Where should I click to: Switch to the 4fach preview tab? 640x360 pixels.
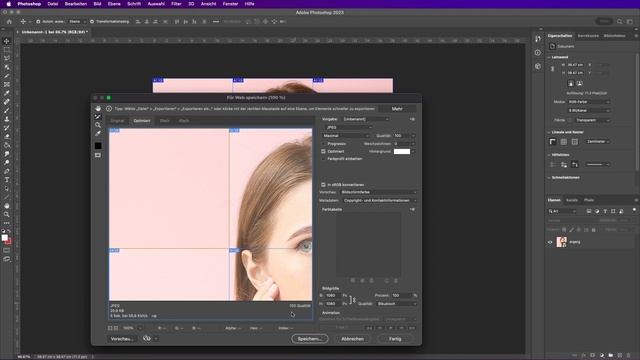click(x=184, y=121)
